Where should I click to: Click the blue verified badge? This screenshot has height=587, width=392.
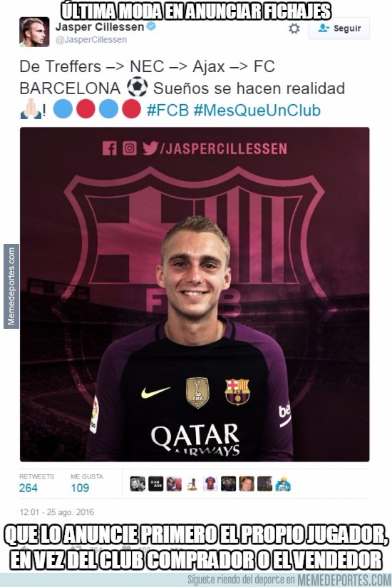pos(151,26)
